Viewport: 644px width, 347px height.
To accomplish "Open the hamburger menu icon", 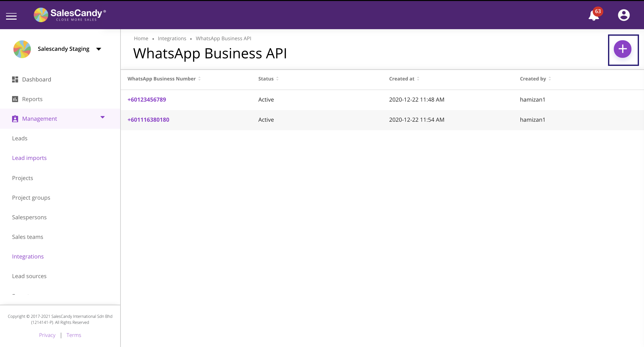I will (11, 16).
